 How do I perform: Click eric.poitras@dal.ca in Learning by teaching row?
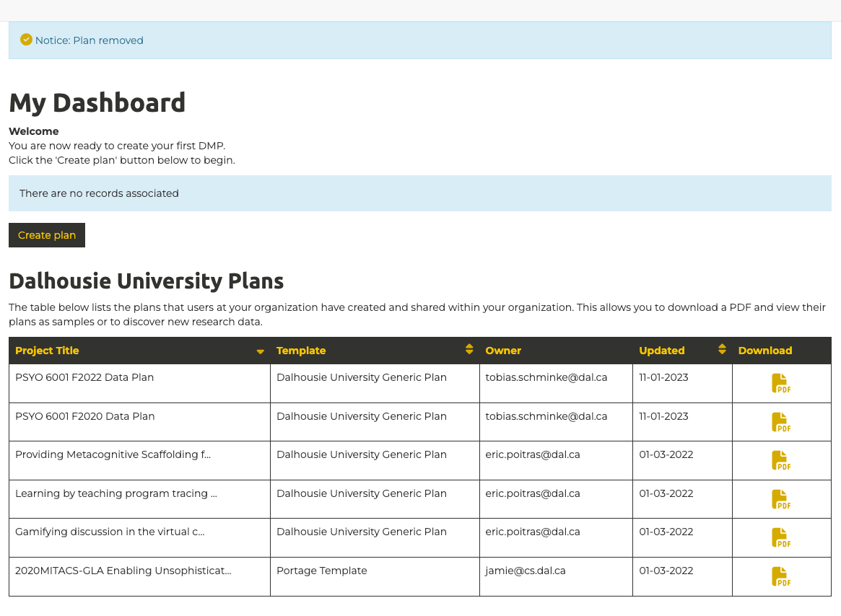pos(533,494)
